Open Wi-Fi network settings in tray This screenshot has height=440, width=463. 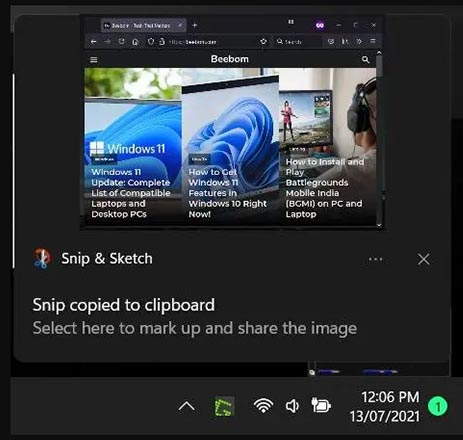click(x=263, y=406)
